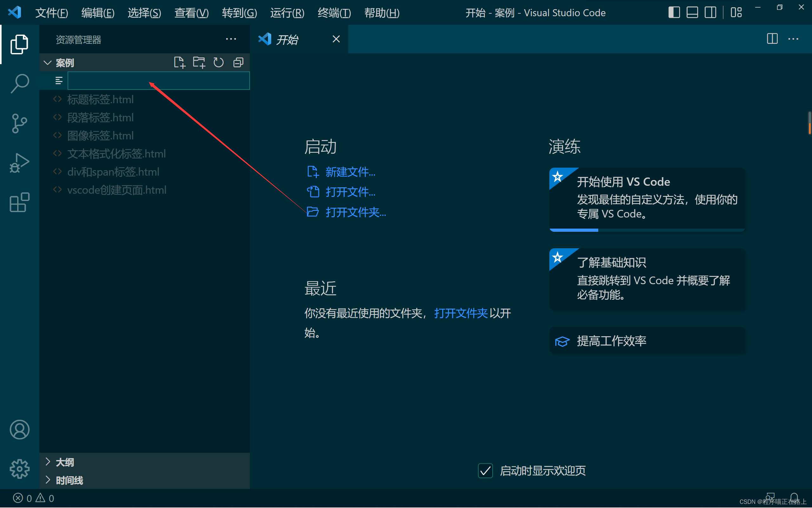Expand the 大纲 outline section
The height and width of the screenshot is (508, 812).
pos(145,462)
